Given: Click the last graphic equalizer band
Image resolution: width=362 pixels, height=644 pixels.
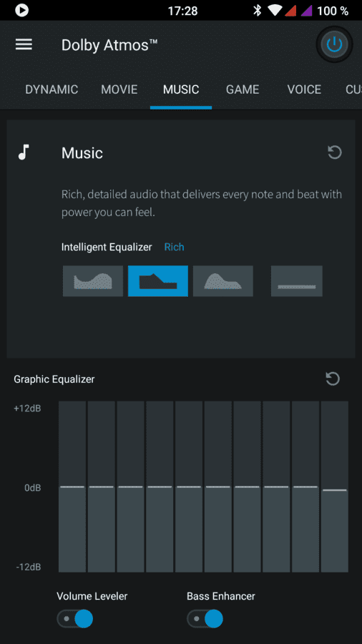Looking at the screenshot, I should point(335,487).
